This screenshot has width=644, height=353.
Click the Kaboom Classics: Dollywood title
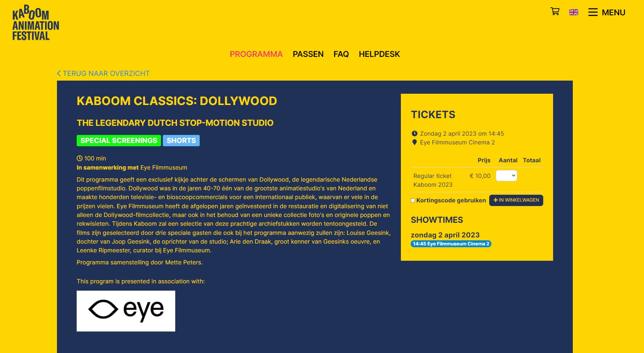177,101
